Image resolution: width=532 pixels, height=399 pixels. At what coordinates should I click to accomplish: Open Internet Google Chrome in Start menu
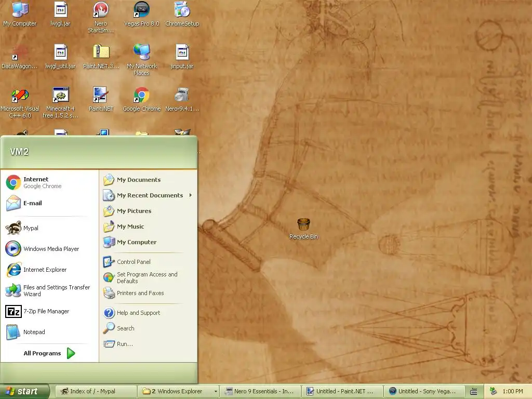point(49,182)
